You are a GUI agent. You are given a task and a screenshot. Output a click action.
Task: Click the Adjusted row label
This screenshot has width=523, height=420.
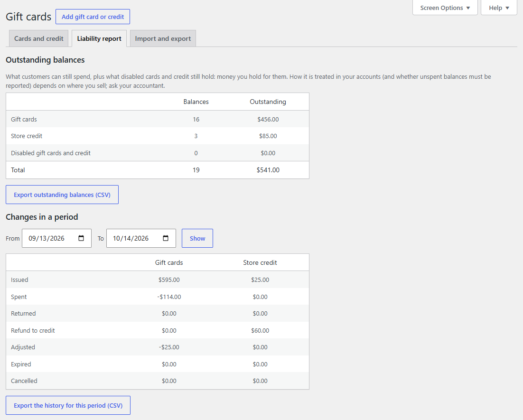(23, 347)
